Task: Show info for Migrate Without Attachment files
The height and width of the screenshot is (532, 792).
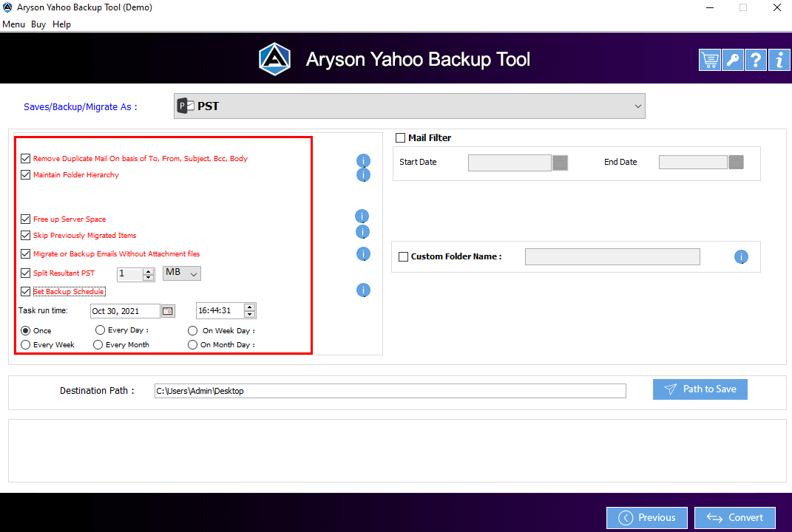Action: click(363, 254)
